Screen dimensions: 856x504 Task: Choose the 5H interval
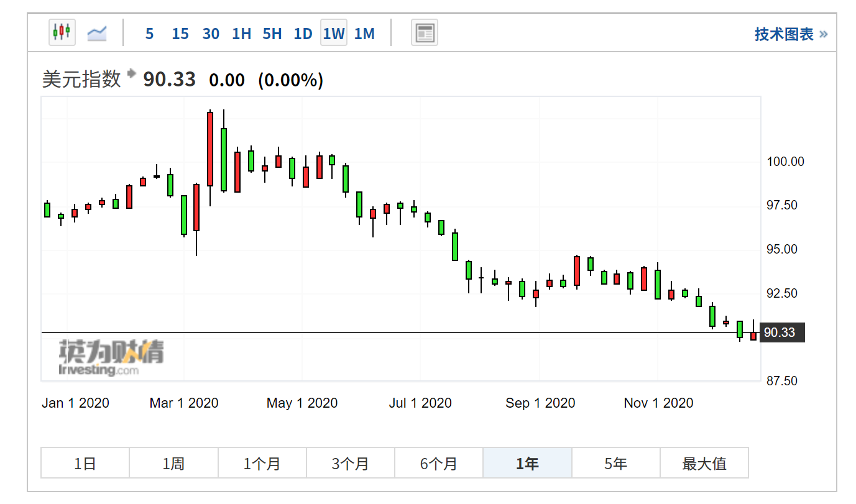pyautogui.click(x=272, y=34)
